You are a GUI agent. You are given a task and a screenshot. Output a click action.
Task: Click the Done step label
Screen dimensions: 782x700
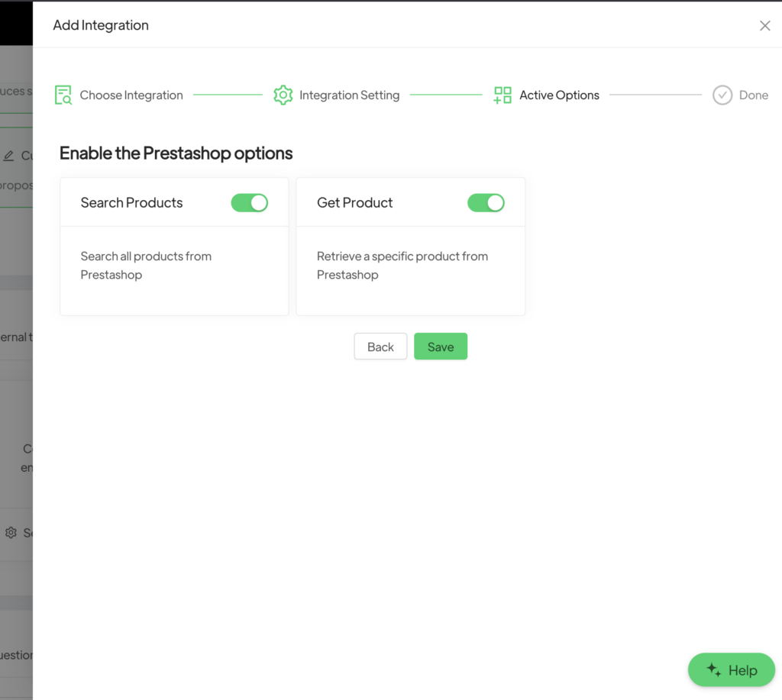click(x=753, y=95)
